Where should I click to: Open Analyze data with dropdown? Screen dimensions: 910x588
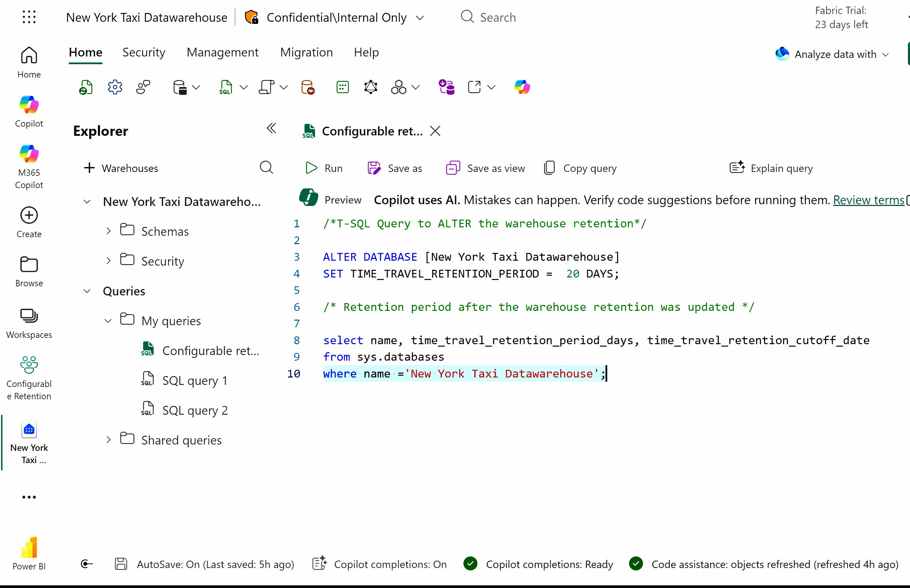(x=832, y=54)
